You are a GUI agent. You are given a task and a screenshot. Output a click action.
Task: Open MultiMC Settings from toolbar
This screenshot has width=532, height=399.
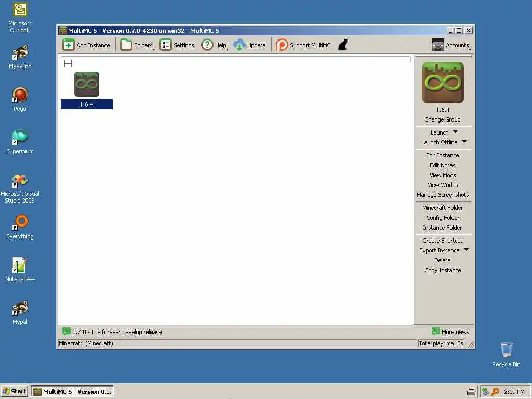(x=177, y=45)
